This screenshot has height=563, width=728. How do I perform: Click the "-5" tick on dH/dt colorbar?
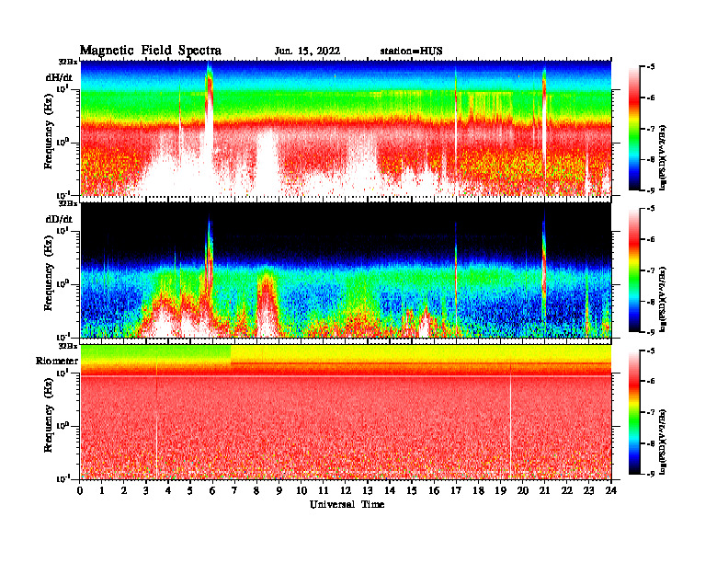(x=652, y=67)
